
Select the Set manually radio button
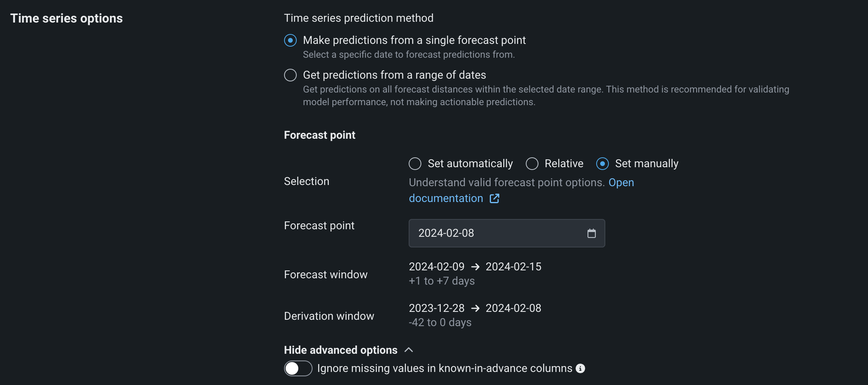point(603,164)
